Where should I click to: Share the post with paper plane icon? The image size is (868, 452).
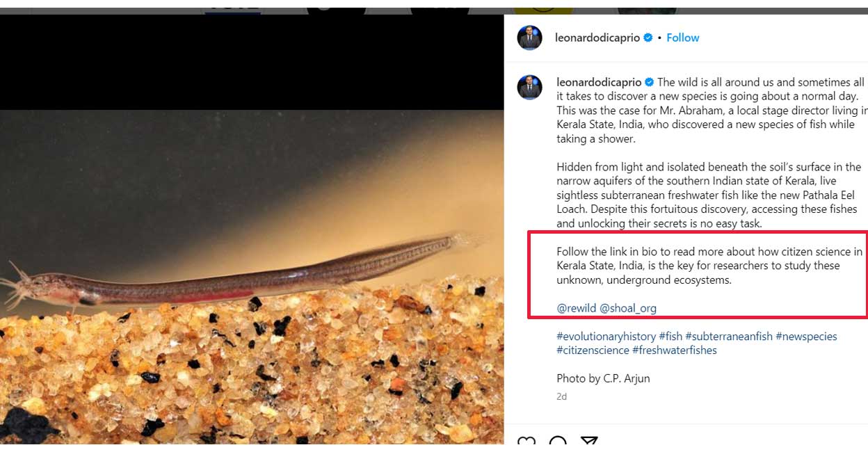point(589,443)
